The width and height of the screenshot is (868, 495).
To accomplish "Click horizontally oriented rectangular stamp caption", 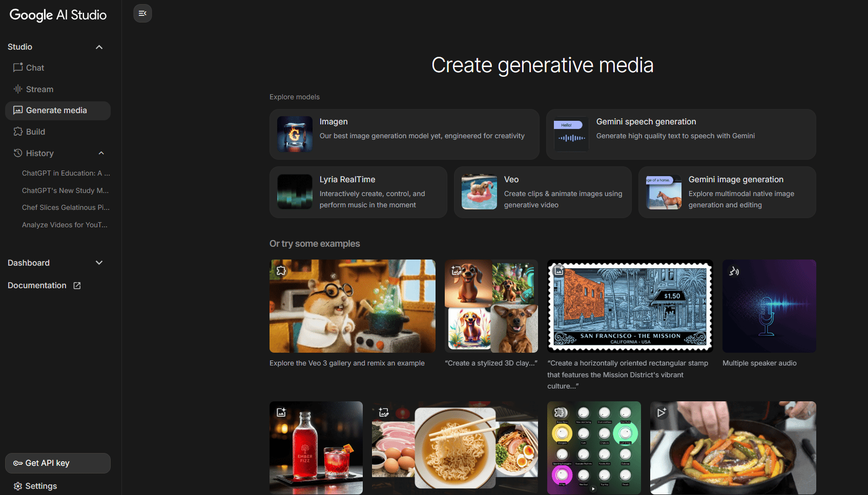I will (x=628, y=375).
